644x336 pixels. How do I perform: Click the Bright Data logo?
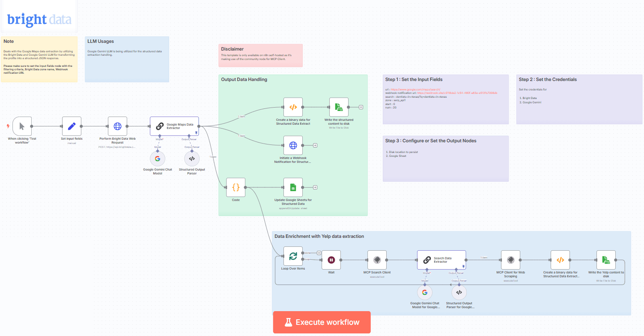tap(39, 19)
